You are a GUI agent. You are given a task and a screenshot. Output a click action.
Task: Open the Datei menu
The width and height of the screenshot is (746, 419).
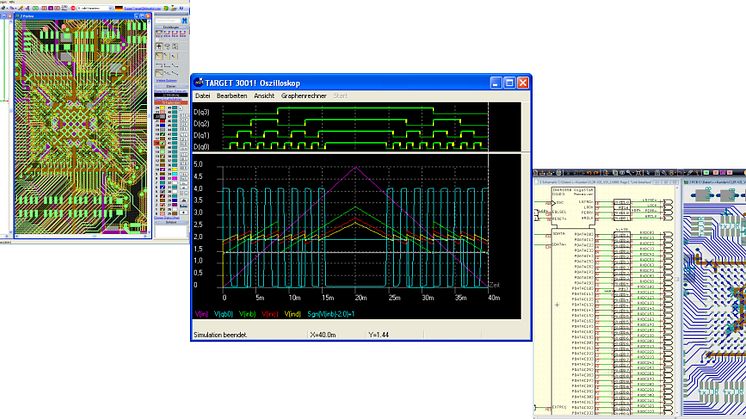pyautogui.click(x=203, y=96)
